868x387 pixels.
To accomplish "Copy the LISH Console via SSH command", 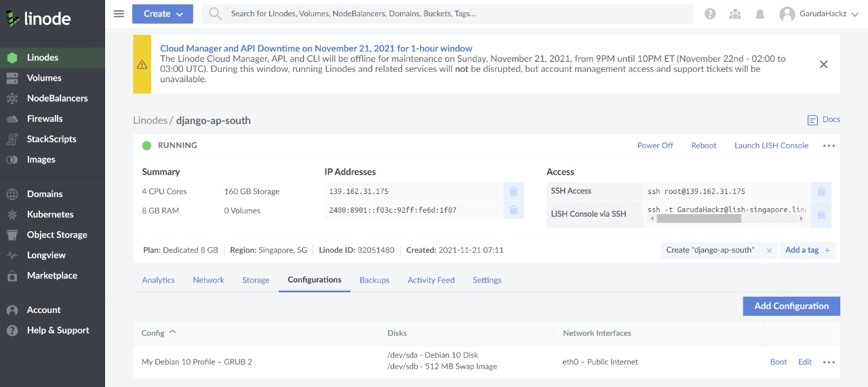I will point(821,214).
